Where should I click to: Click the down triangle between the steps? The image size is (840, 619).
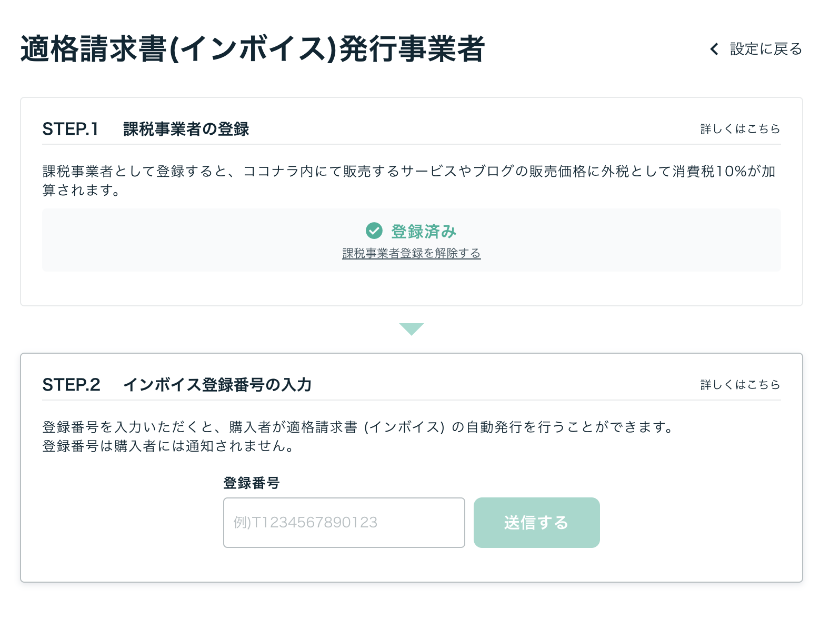pyautogui.click(x=411, y=329)
